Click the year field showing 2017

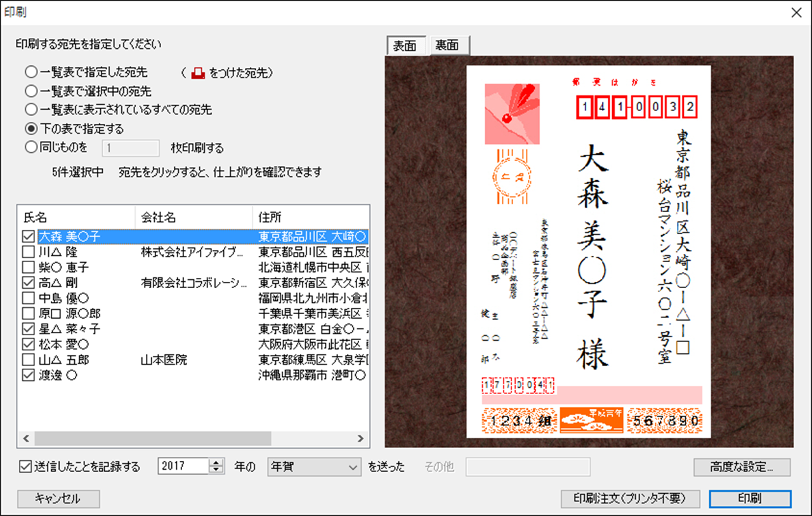click(184, 466)
